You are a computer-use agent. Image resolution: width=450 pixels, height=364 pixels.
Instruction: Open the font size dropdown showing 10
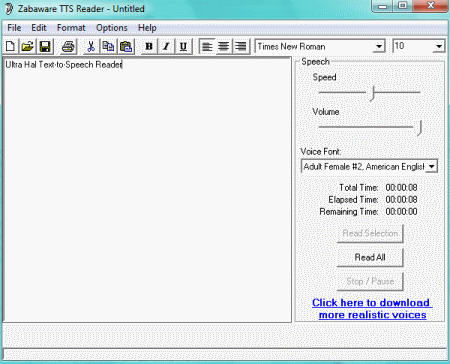pos(439,47)
